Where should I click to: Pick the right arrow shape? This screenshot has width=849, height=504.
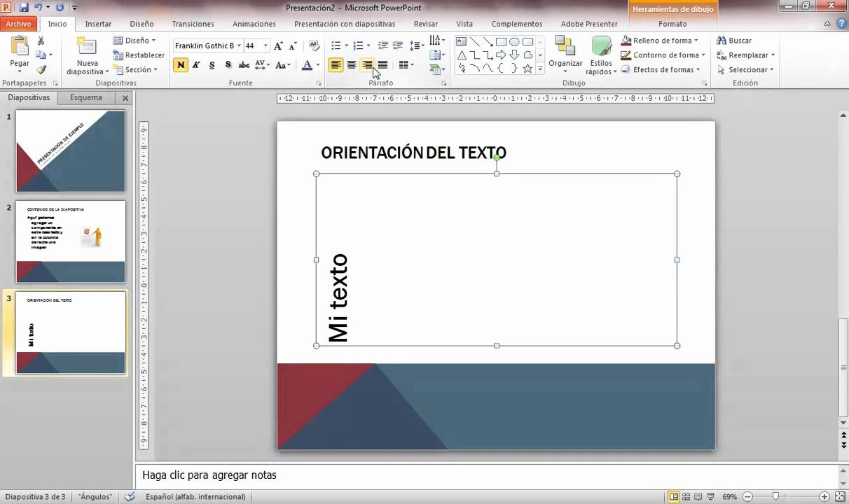coord(501,55)
